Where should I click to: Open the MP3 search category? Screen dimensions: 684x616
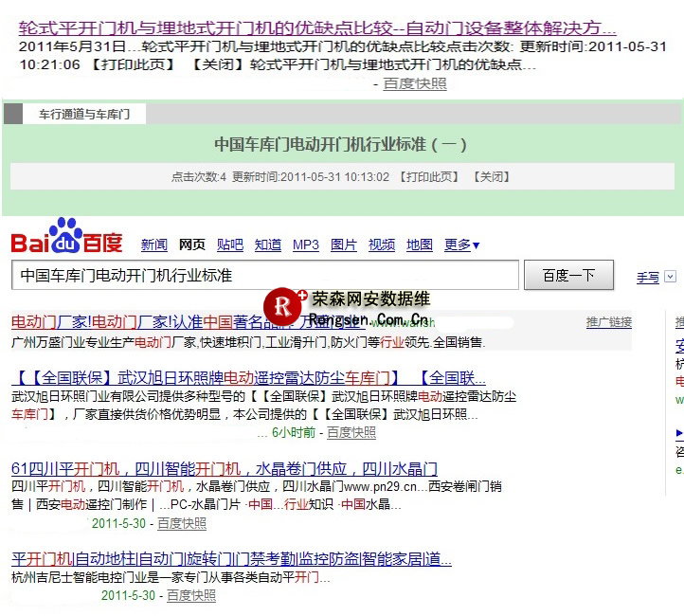tap(305, 245)
